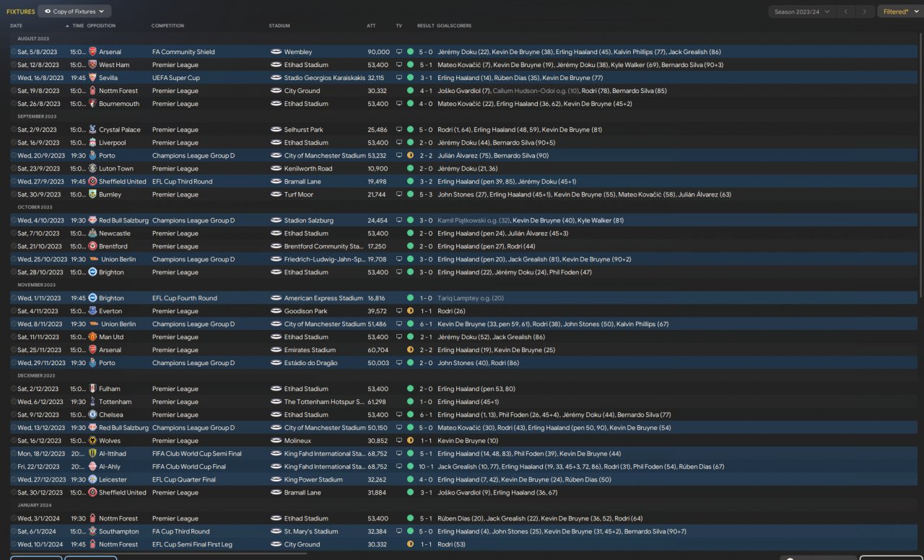Click the Everton club badge

[92, 311]
